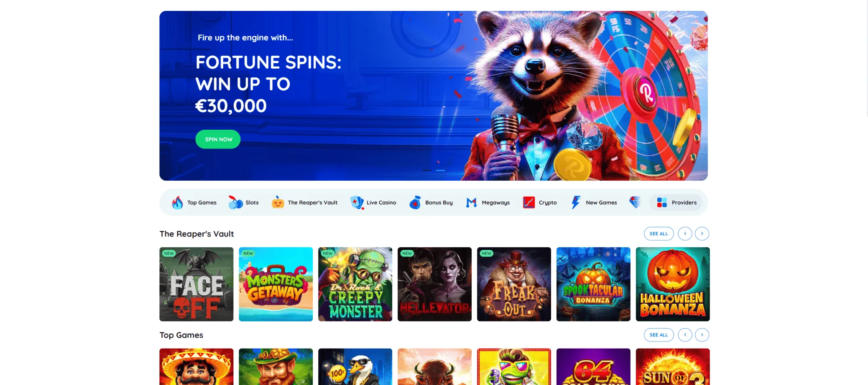The height and width of the screenshot is (385, 868).
Task: Open The Reaper's Vault pumpkin icon
Action: click(x=278, y=203)
